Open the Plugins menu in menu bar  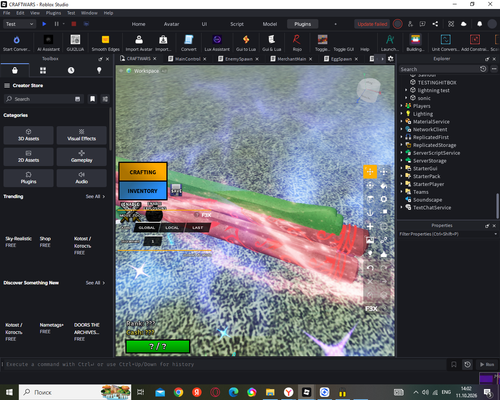pyautogui.click(x=53, y=13)
